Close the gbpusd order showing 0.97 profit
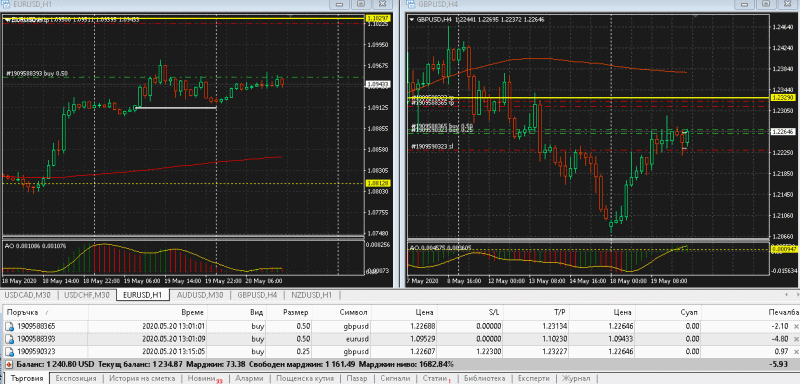This screenshot has width=800, height=384. [x=795, y=352]
